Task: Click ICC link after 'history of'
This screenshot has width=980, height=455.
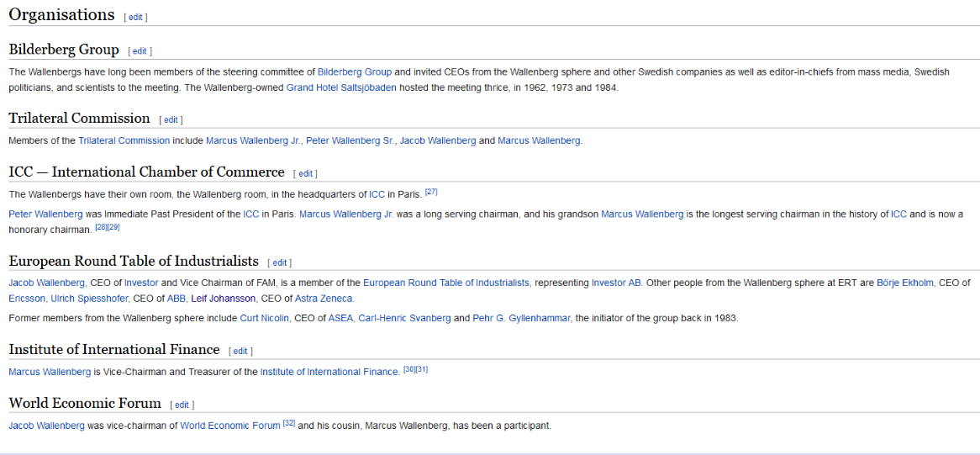Action: pos(898,214)
